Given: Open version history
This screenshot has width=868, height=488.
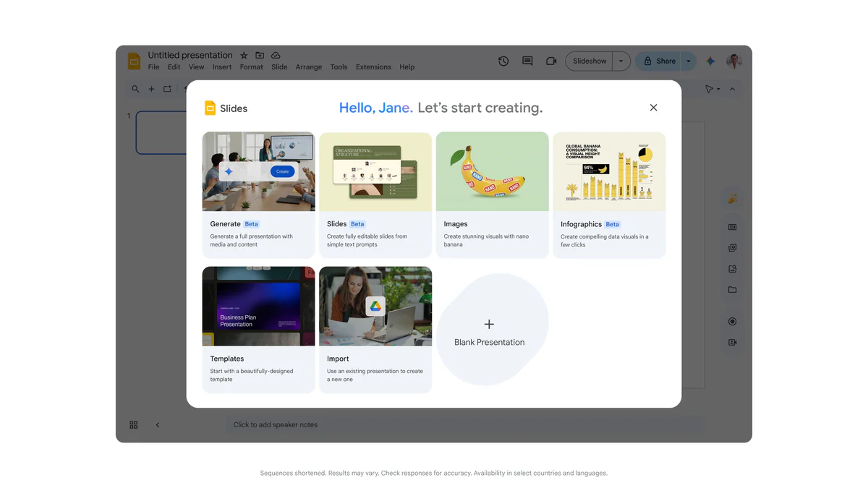Looking at the screenshot, I should pos(503,61).
